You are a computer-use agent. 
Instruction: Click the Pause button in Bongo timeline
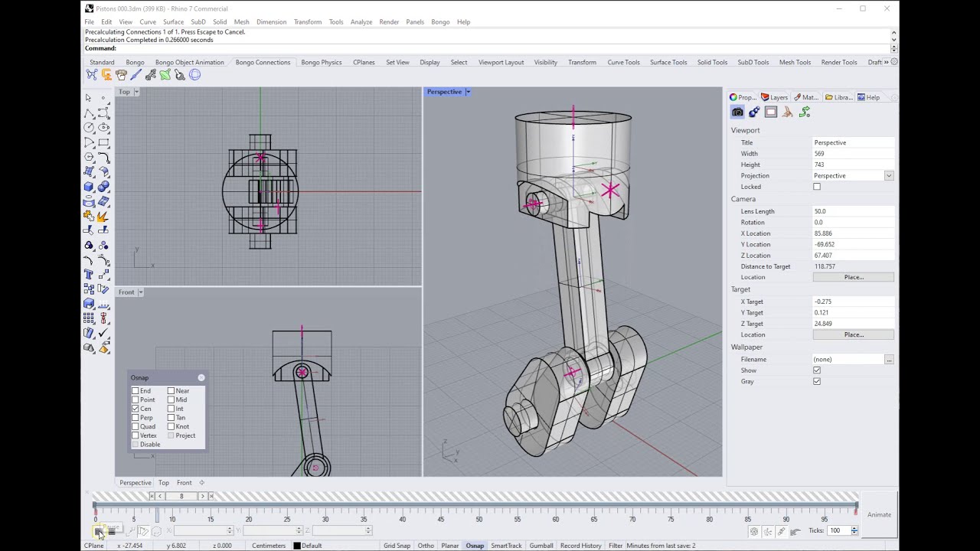[x=98, y=530]
